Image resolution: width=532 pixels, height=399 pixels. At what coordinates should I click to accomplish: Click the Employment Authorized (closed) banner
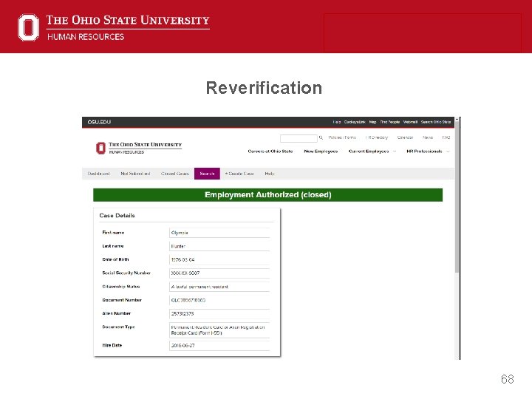pyautogui.click(x=267, y=195)
